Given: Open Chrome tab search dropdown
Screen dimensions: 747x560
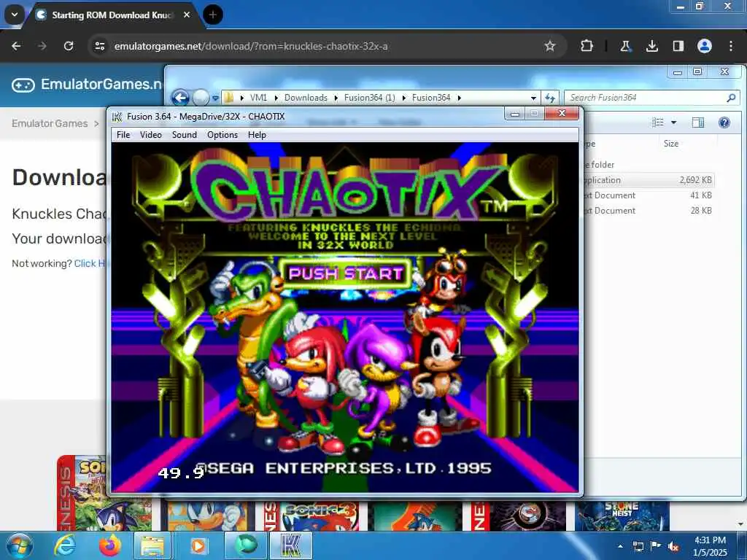Looking at the screenshot, I should (x=15, y=15).
